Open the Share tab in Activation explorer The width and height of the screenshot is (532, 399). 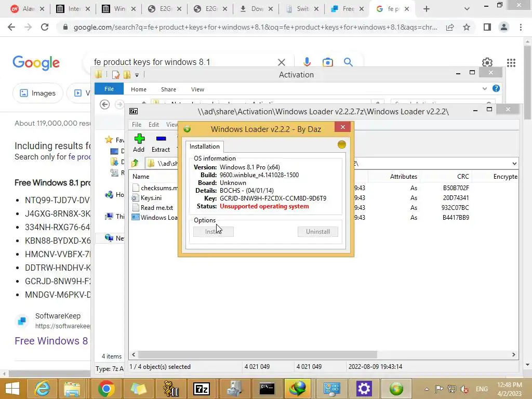pyautogui.click(x=169, y=89)
